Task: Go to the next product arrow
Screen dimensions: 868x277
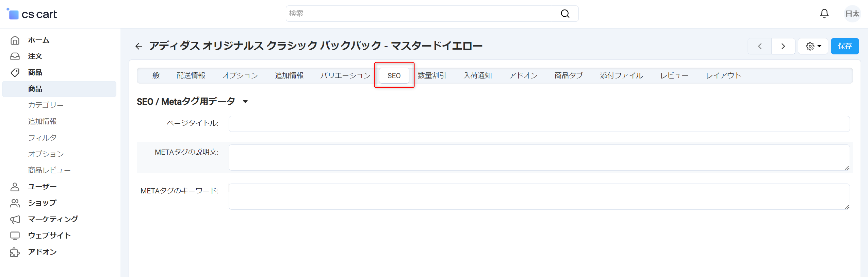Action: click(x=783, y=46)
